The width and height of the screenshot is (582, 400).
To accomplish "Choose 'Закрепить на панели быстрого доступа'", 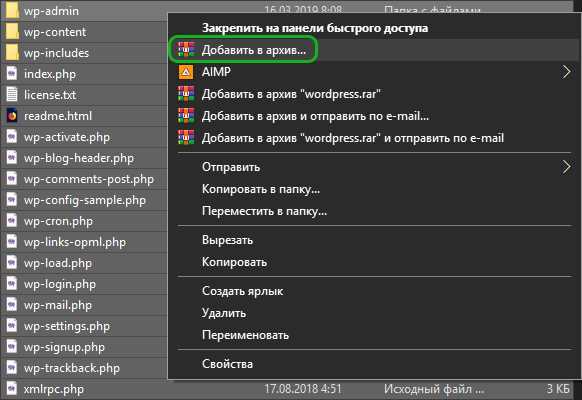I will 315,28.
